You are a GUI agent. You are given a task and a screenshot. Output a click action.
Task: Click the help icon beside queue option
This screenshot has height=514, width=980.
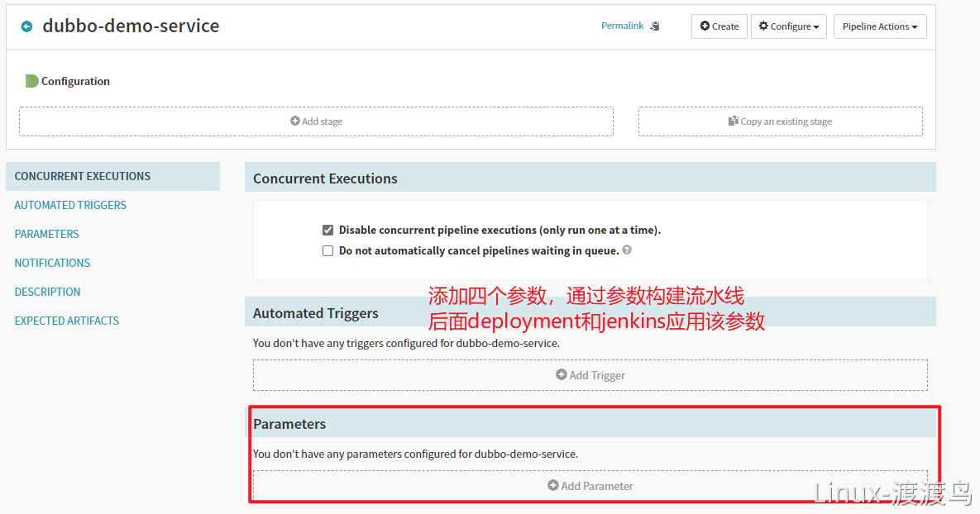click(627, 250)
